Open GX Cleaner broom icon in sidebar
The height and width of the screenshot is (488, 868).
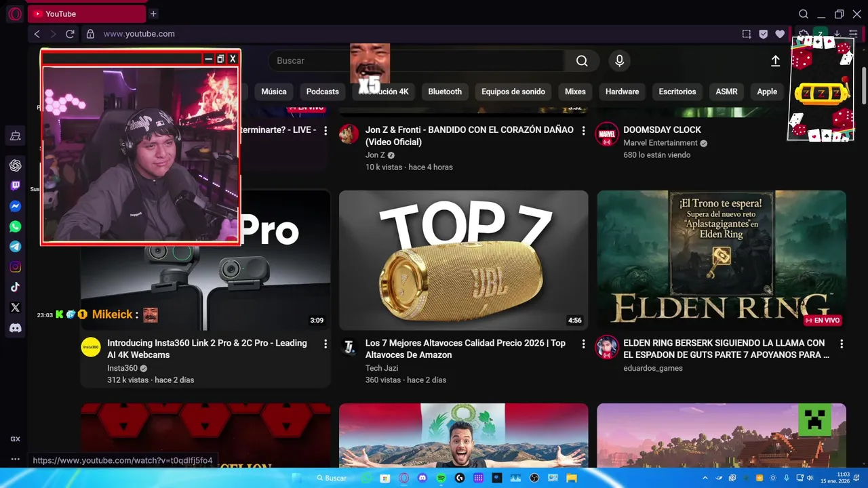point(15,136)
